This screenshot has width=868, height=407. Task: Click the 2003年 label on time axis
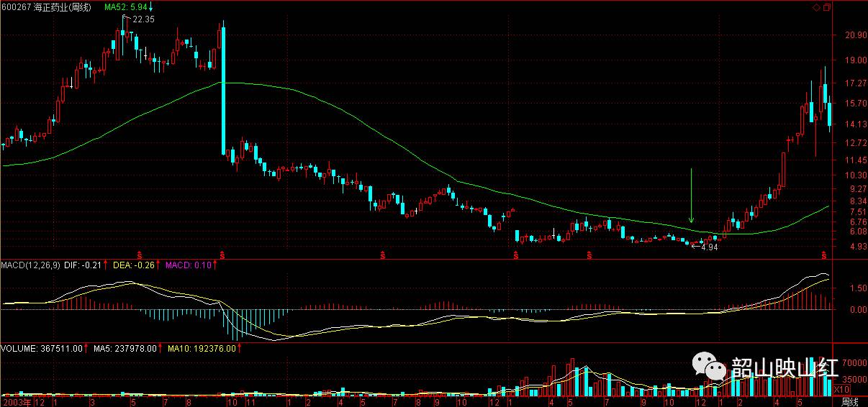pyautogui.click(x=17, y=402)
